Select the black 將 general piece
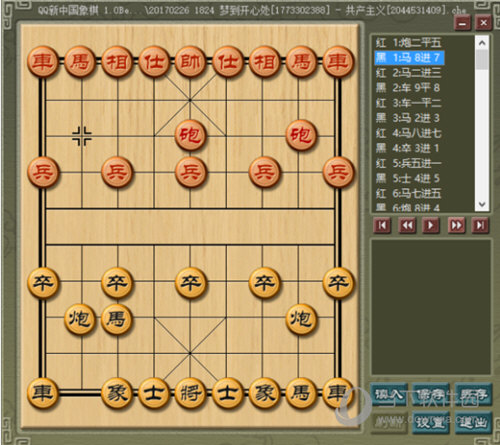The image size is (500, 445). click(x=191, y=393)
